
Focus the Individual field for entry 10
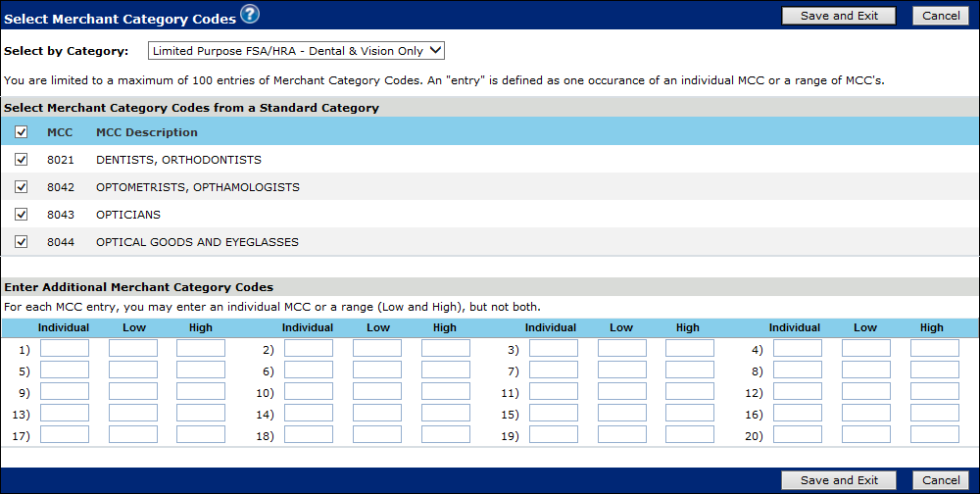click(x=309, y=391)
